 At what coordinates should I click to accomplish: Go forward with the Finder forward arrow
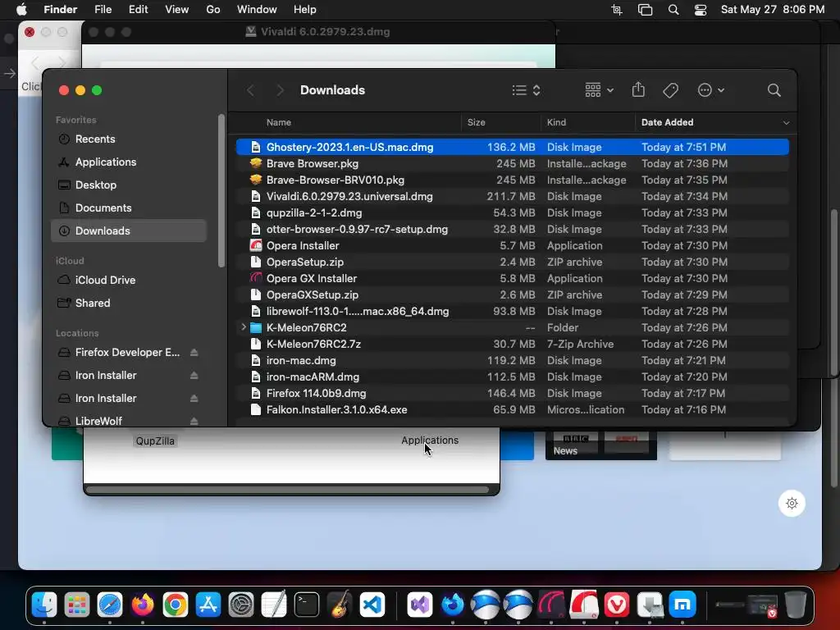point(279,90)
